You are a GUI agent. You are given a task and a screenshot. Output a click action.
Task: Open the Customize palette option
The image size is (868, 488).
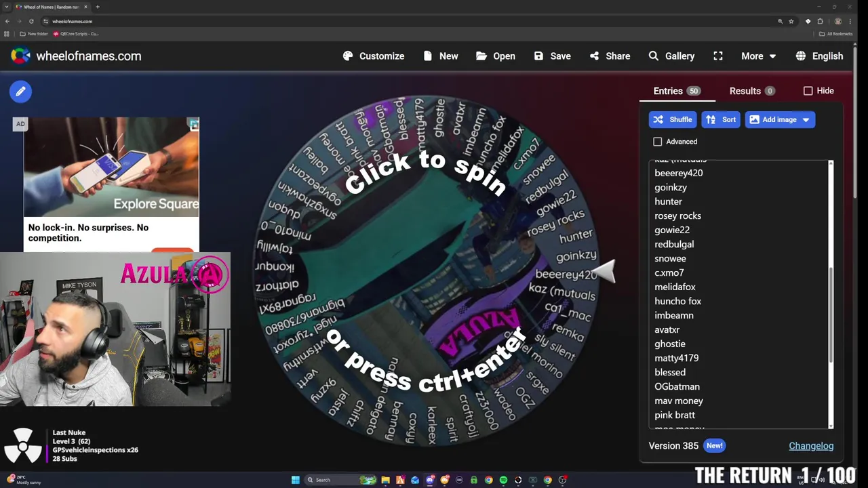point(374,56)
